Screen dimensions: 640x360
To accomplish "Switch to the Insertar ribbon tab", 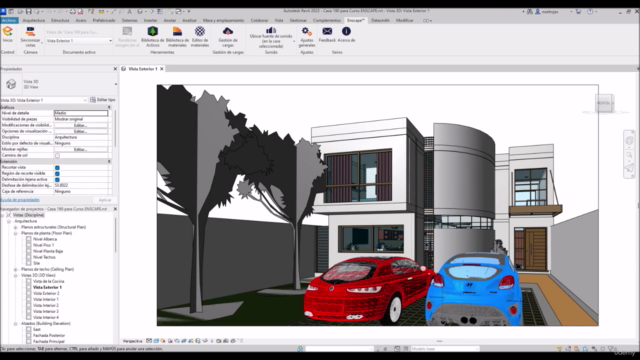I will [150, 20].
